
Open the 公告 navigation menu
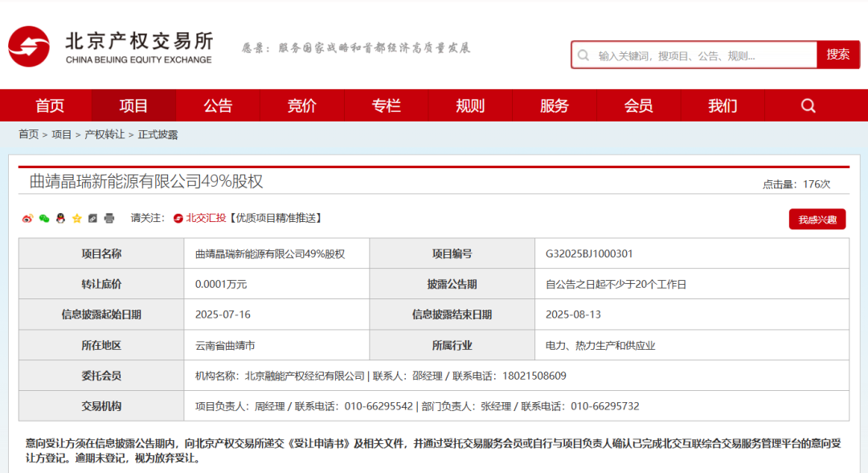click(x=218, y=105)
